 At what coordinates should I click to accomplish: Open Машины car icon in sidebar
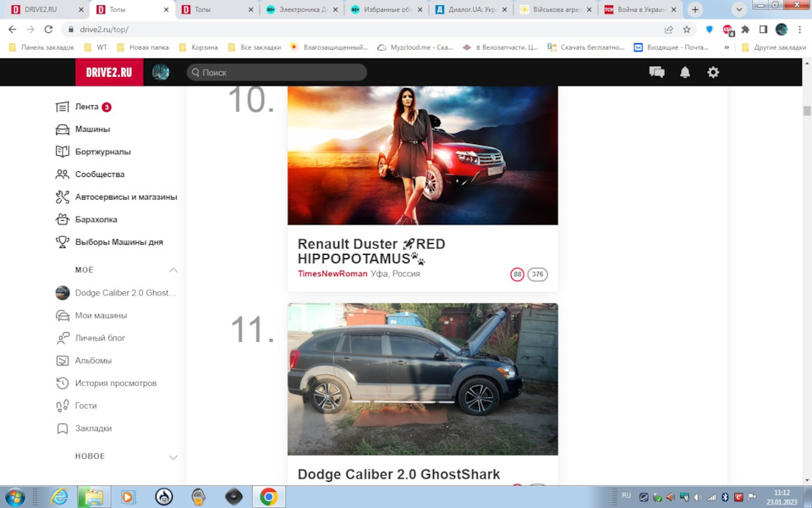coord(62,130)
